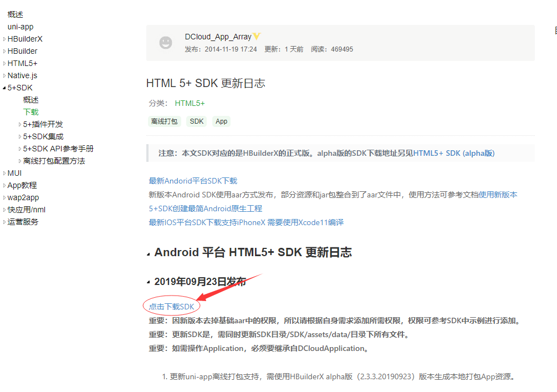The width and height of the screenshot is (557, 392).
Task: Click the 发布:2014-11-19 17:24 text
Action: (221, 49)
